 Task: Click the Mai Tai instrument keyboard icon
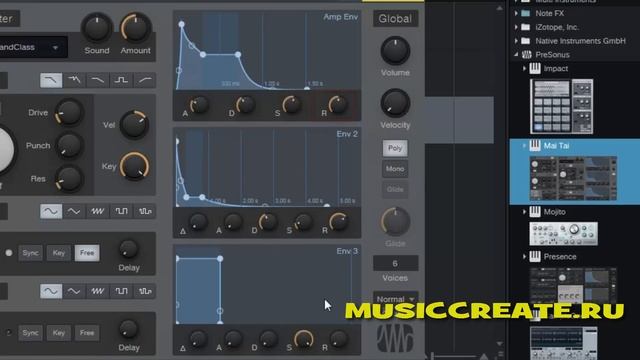pyautogui.click(x=535, y=145)
